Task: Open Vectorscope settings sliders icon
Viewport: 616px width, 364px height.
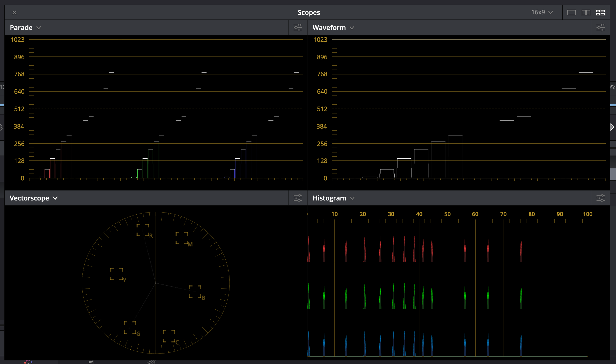Action: point(298,198)
